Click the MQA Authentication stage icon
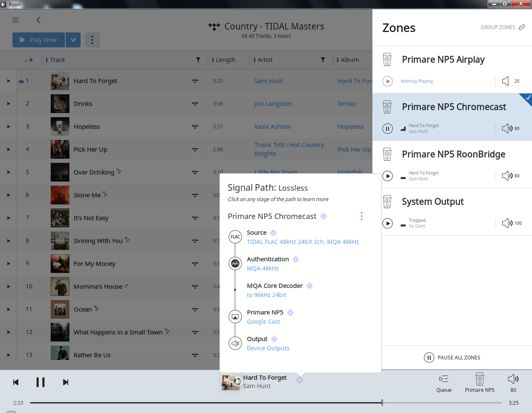 coord(235,263)
